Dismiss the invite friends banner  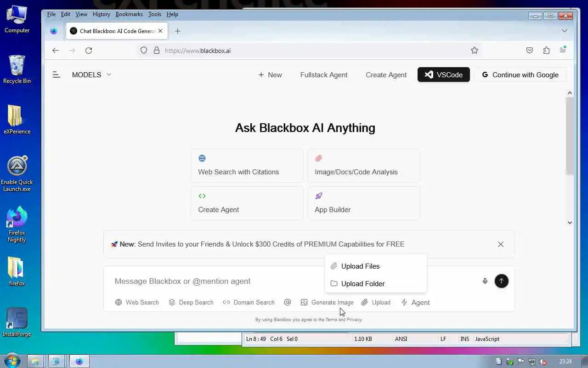coord(501,244)
